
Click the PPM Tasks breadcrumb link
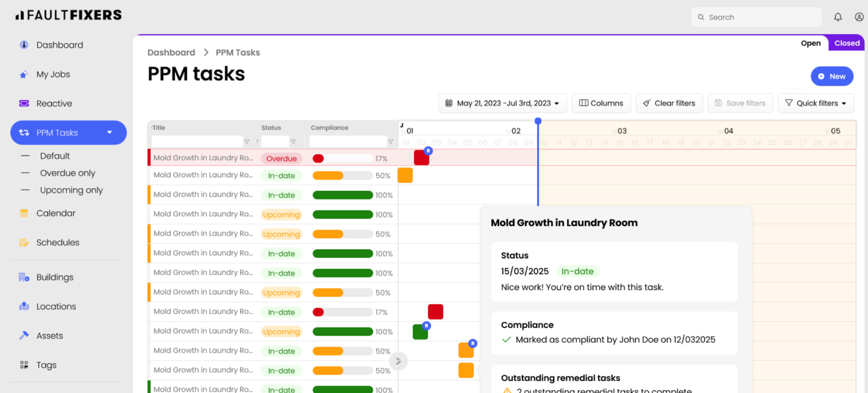pos(238,53)
